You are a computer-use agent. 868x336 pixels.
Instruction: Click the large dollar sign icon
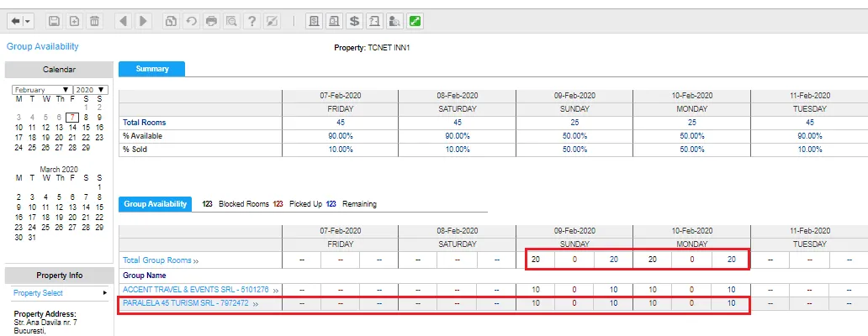(355, 22)
